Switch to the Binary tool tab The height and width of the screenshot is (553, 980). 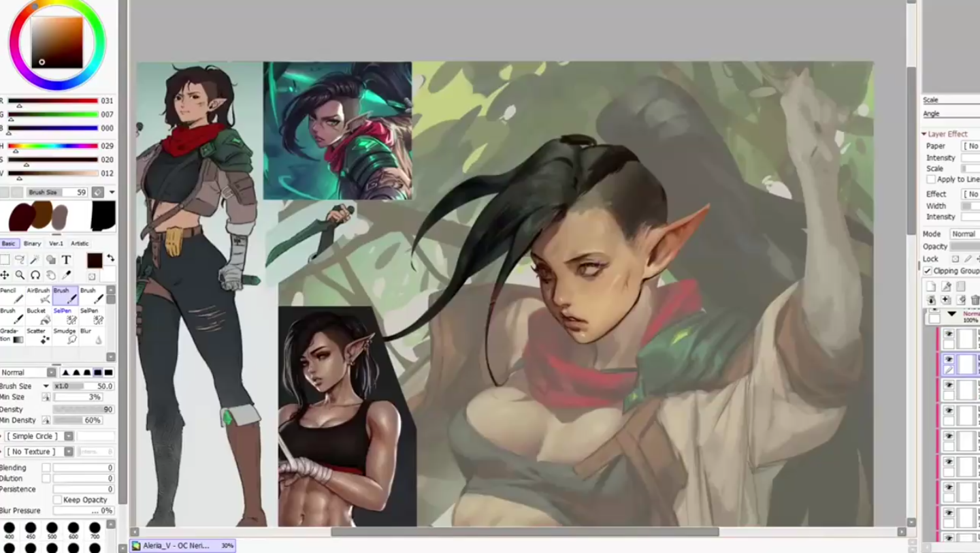tap(32, 243)
